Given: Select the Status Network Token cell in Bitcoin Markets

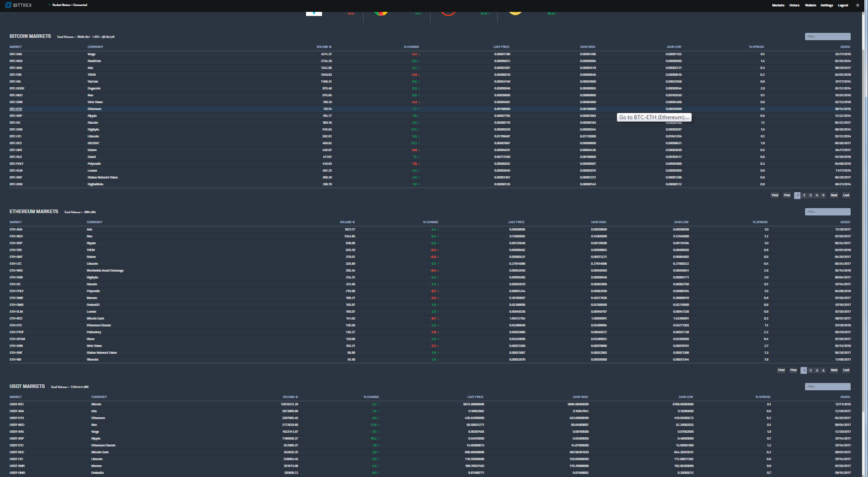Looking at the screenshot, I should (103, 178).
